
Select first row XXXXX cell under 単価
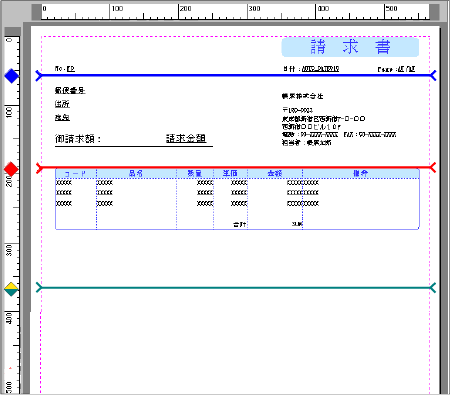coord(239,183)
